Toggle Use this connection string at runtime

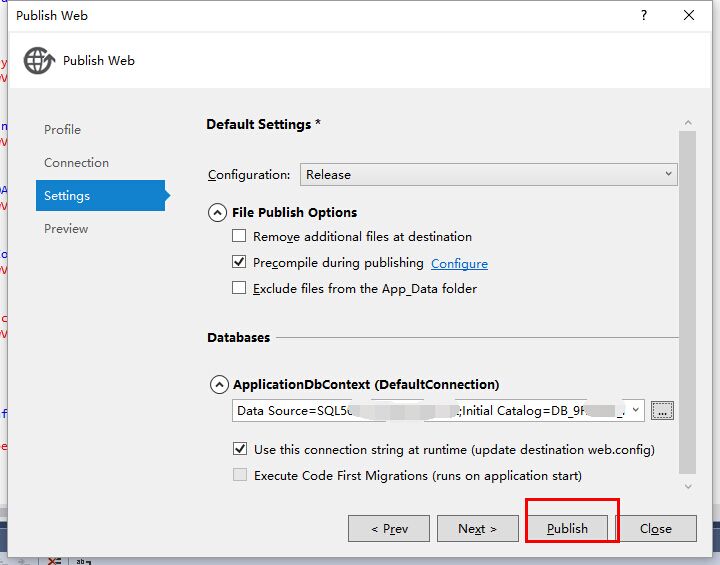point(240,450)
